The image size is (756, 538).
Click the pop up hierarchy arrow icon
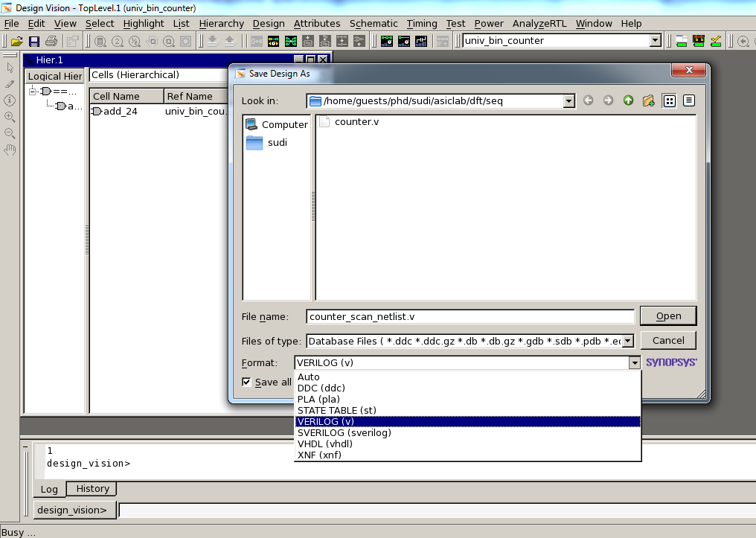pos(231,42)
